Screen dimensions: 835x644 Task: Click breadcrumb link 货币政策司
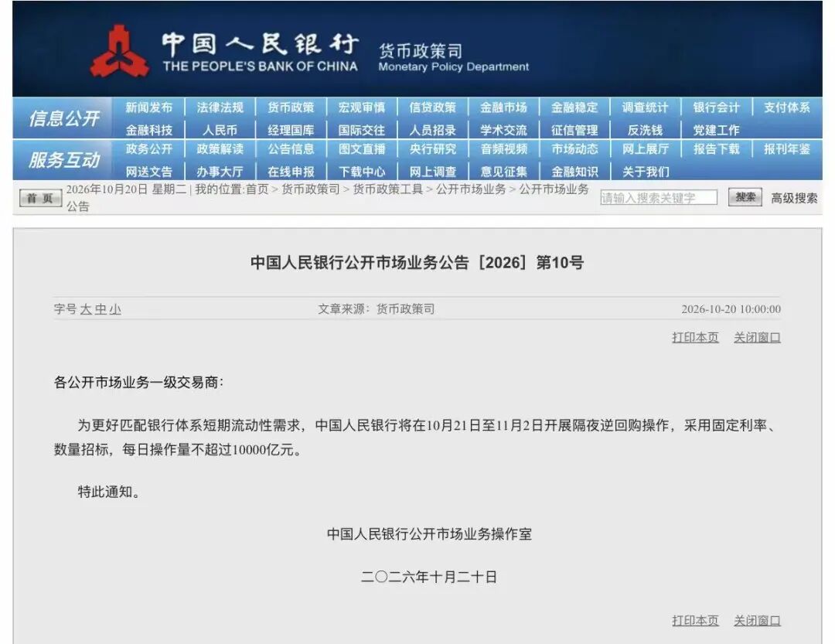click(x=311, y=189)
